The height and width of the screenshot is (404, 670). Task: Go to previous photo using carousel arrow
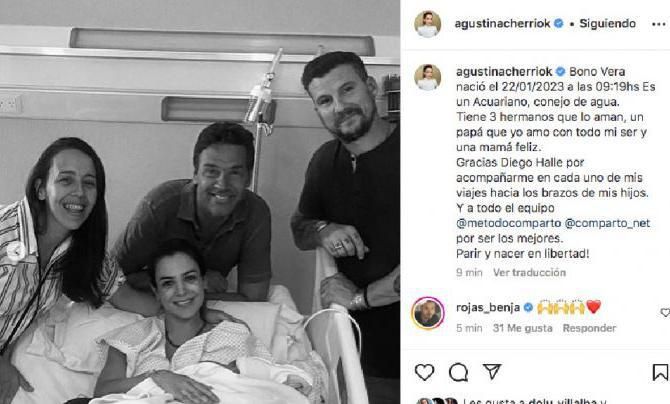[15, 251]
